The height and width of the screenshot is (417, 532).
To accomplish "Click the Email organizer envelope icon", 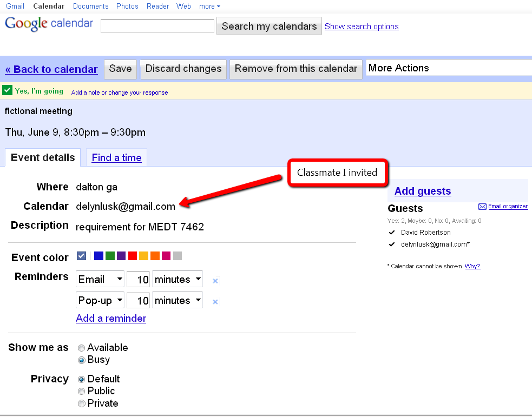I will click(482, 207).
